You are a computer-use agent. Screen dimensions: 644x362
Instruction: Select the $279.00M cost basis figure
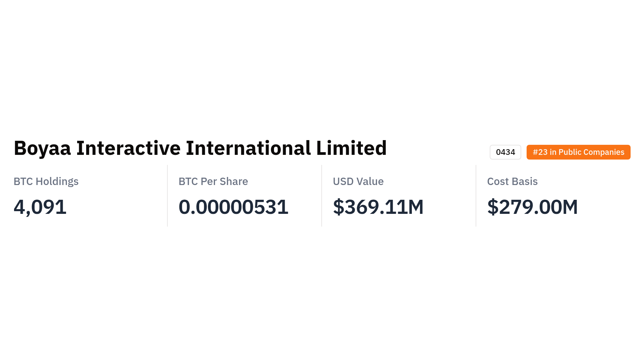(x=532, y=207)
